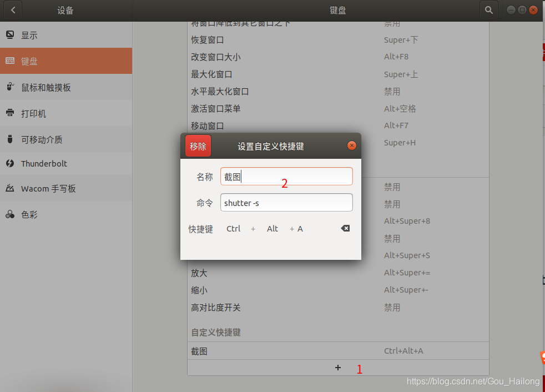Click the Super+下 shortcut value
545x392 pixels.
(401, 40)
